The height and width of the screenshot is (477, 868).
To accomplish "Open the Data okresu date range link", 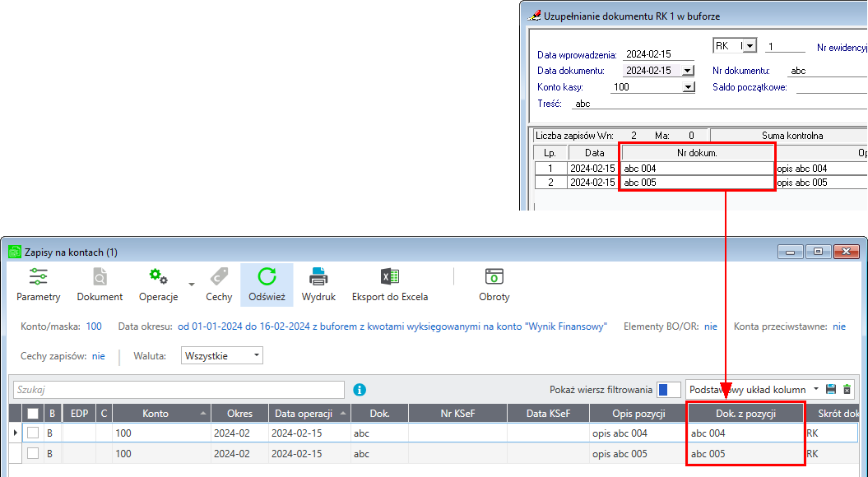I will pyautogui.click(x=392, y=326).
